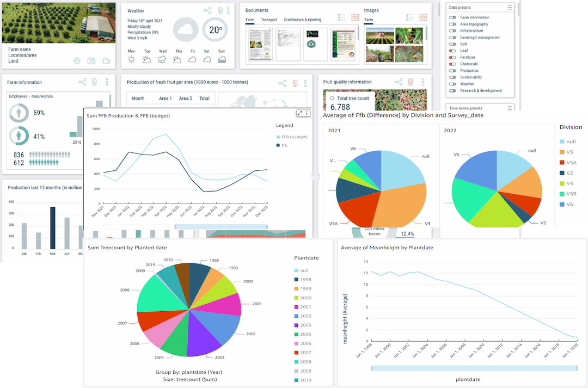
Task: Open the options menu on Sum FFB Production popup
Action: pyautogui.click(x=307, y=113)
